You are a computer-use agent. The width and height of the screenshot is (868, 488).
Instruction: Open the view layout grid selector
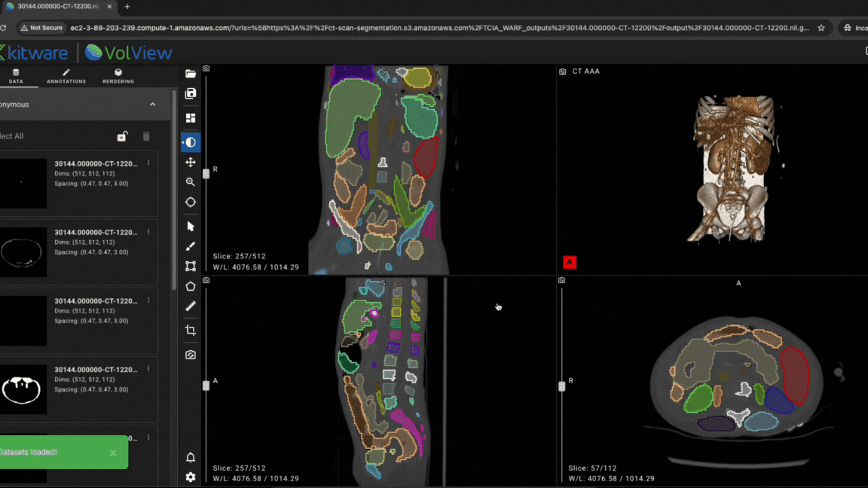191,117
